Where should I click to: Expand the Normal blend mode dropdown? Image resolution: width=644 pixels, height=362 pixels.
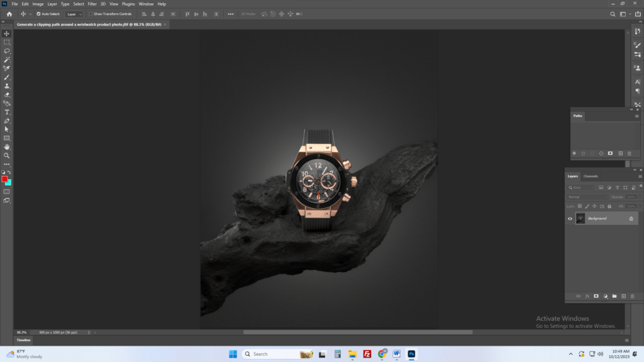(588, 197)
